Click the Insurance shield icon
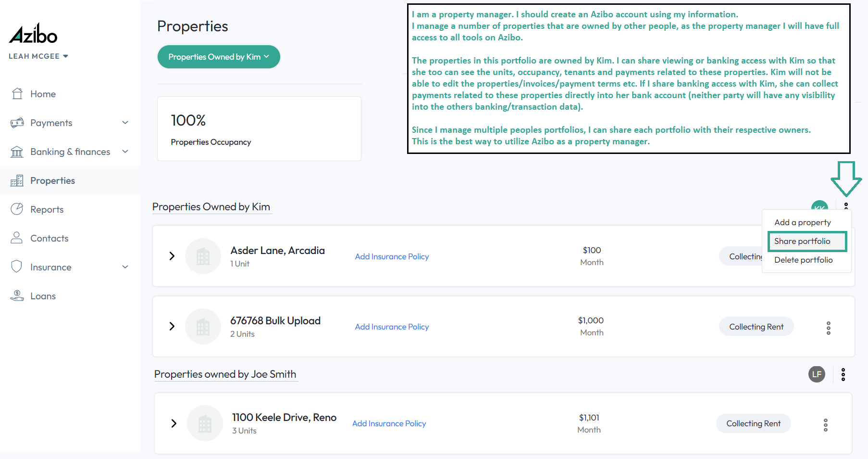This screenshot has width=868, height=459. [17, 267]
